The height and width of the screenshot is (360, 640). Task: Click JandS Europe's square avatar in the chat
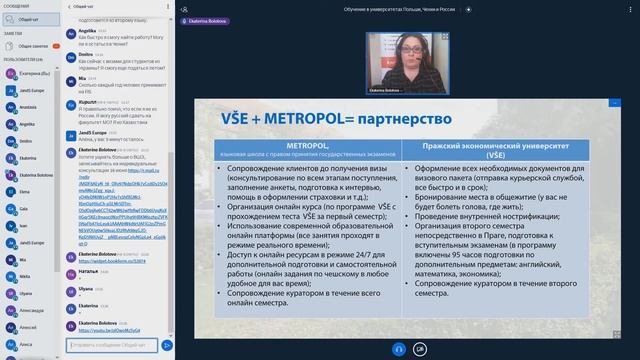coord(71,136)
